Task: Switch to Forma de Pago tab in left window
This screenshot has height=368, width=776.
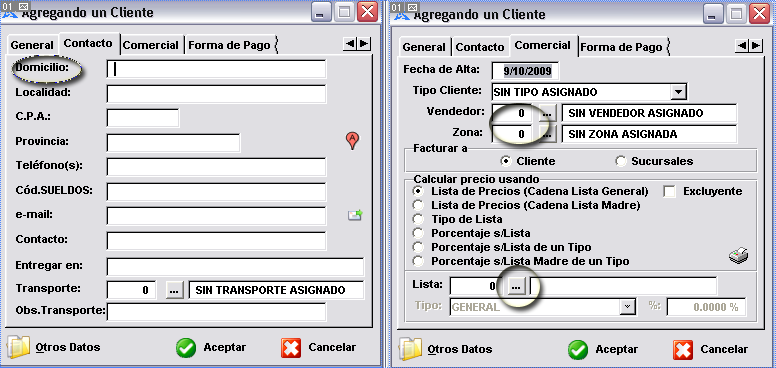Action: click(x=229, y=45)
